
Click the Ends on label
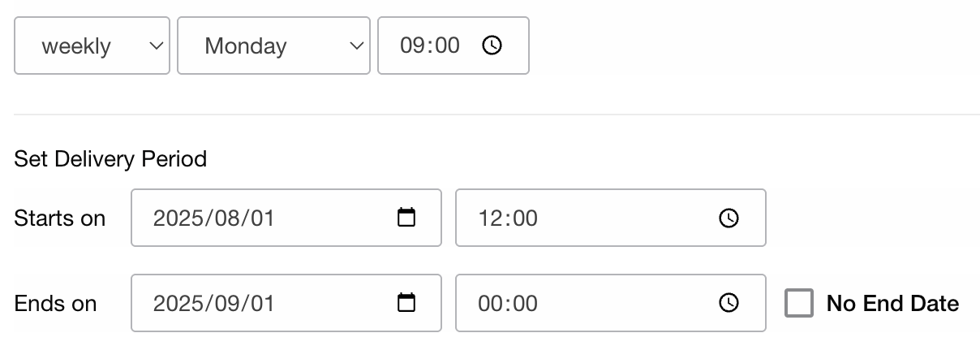[x=55, y=303]
